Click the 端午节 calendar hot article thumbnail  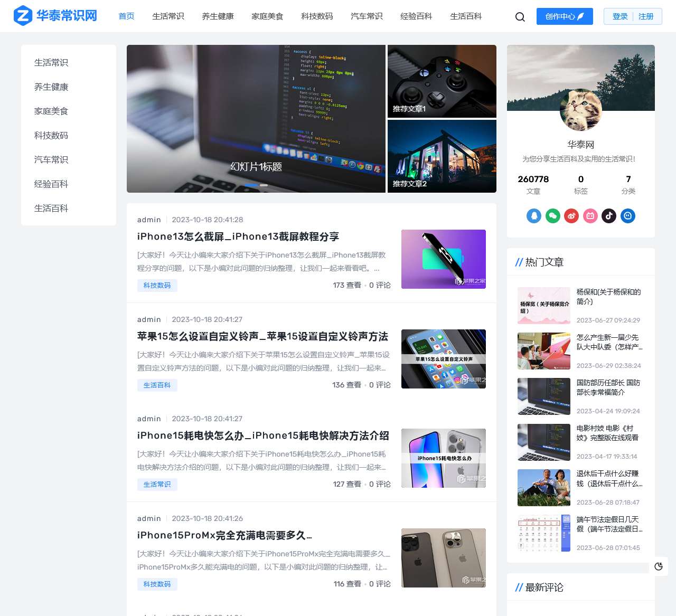tap(544, 533)
